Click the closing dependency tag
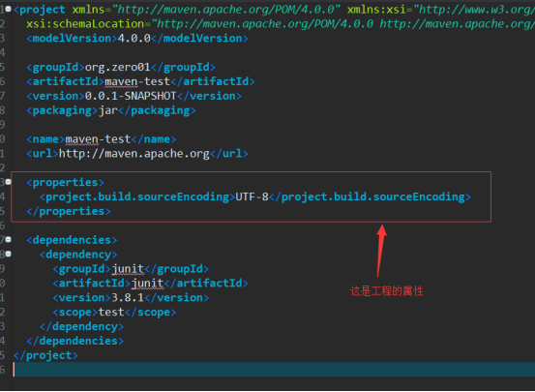 tap(81, 326)
